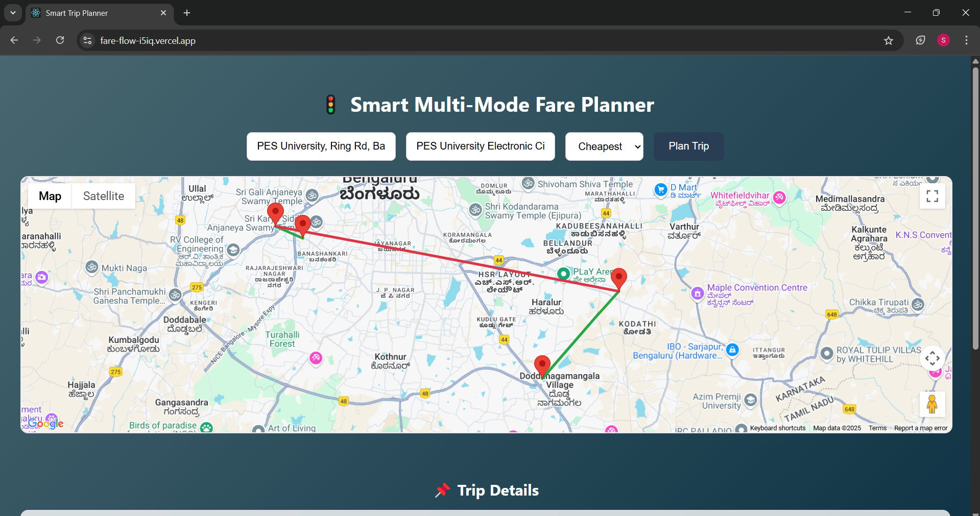Switch the map to Map view
The height and width of the screenshot is (516, 980).
[50, 196]
